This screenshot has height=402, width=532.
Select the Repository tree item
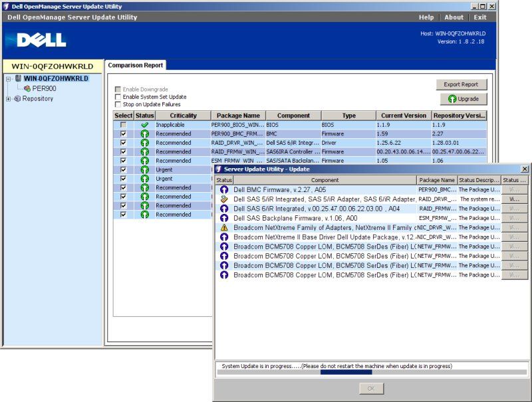coord(38,98)
